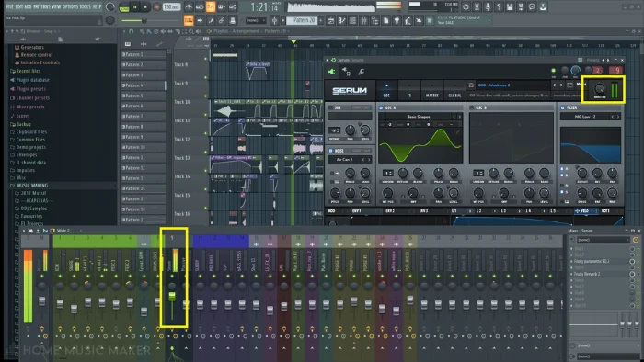Screen dimensions: 644x362
Task: Open the OPTIONS menu
Action: coord(70,6)
